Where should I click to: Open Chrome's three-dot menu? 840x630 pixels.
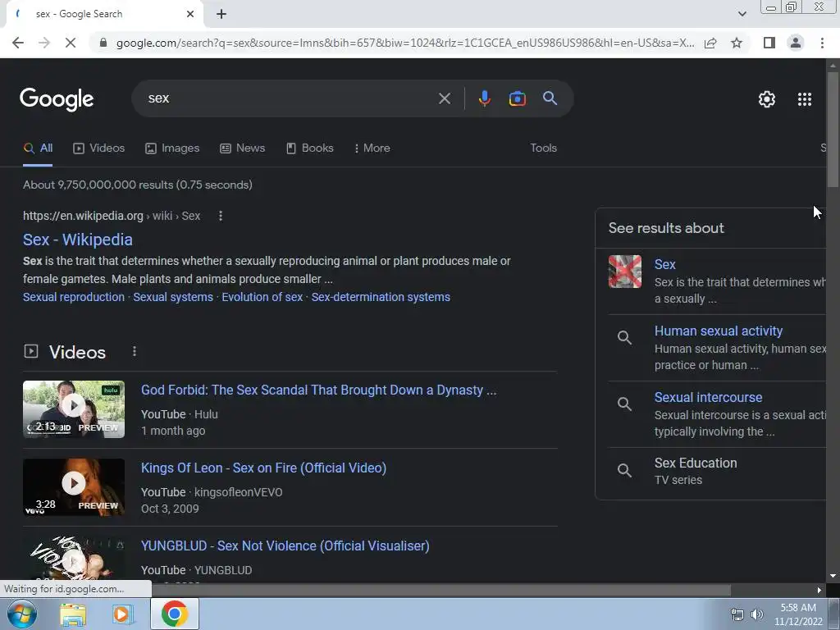click(x=822, y=43)
